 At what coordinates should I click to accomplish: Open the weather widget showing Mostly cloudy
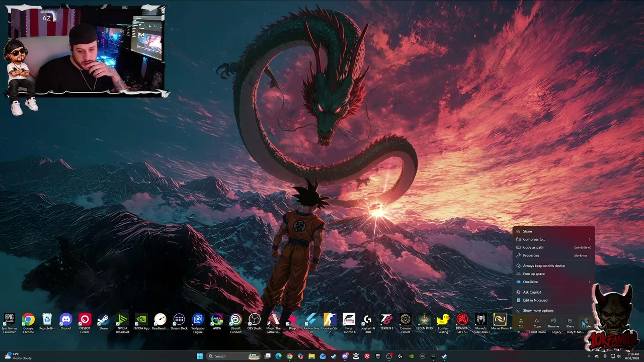click(x=18, y=356)
